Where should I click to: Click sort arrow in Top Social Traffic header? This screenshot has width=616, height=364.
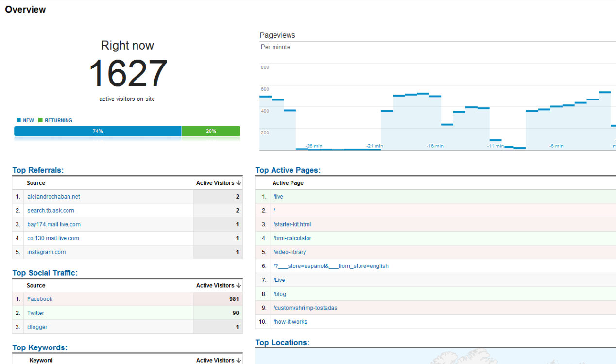[x=239, y=285]
